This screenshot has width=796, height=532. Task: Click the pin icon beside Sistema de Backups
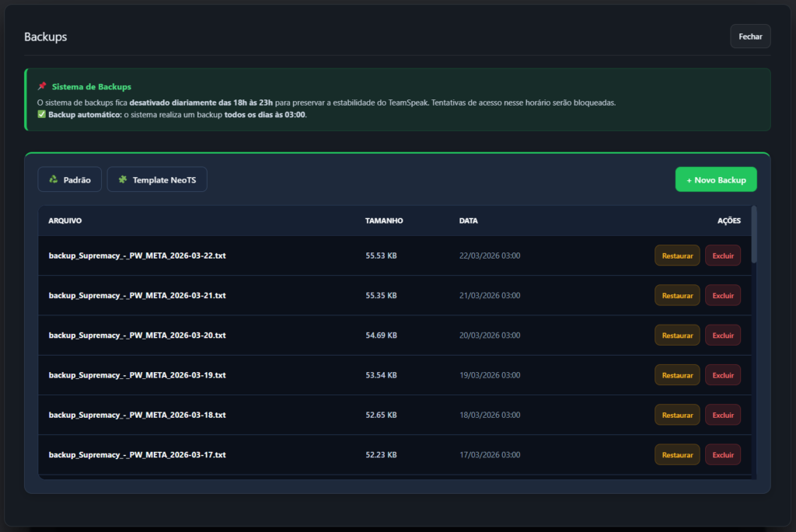tap(43, 86)
